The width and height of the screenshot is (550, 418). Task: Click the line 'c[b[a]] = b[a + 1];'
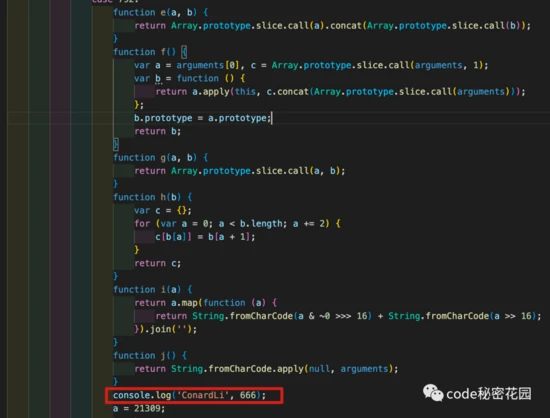pos(205,237)
